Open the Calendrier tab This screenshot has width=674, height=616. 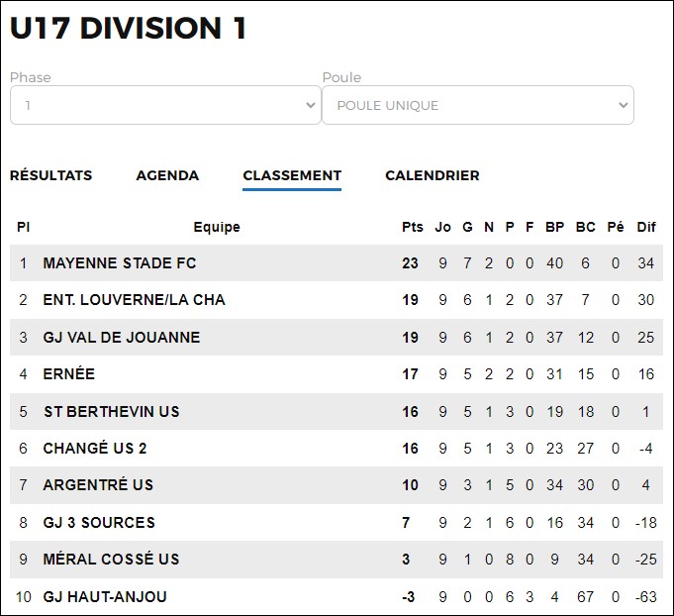point(432,175)
